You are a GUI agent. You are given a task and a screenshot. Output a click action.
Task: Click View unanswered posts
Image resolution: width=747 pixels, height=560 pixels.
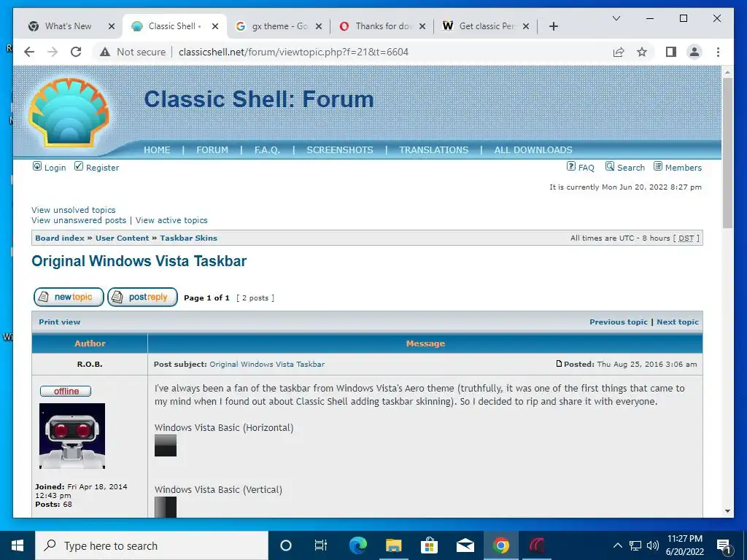pyautogui.click(x=79, y=220)
